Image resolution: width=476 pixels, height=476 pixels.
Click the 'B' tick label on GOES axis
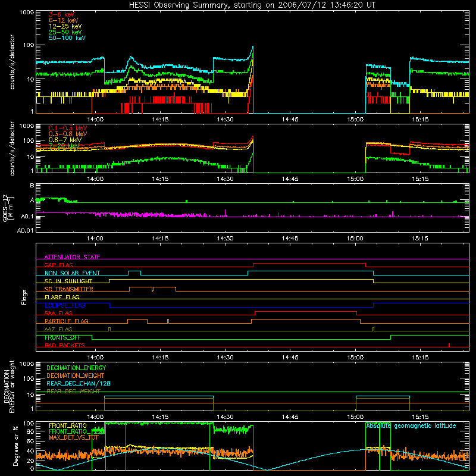[x=32, y=186]
